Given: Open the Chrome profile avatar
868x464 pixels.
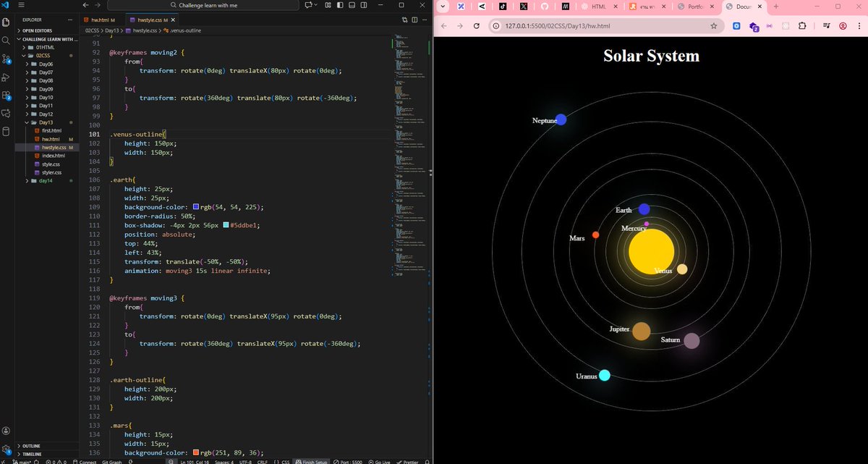Looking at the screenshot, I should (843, 25).
